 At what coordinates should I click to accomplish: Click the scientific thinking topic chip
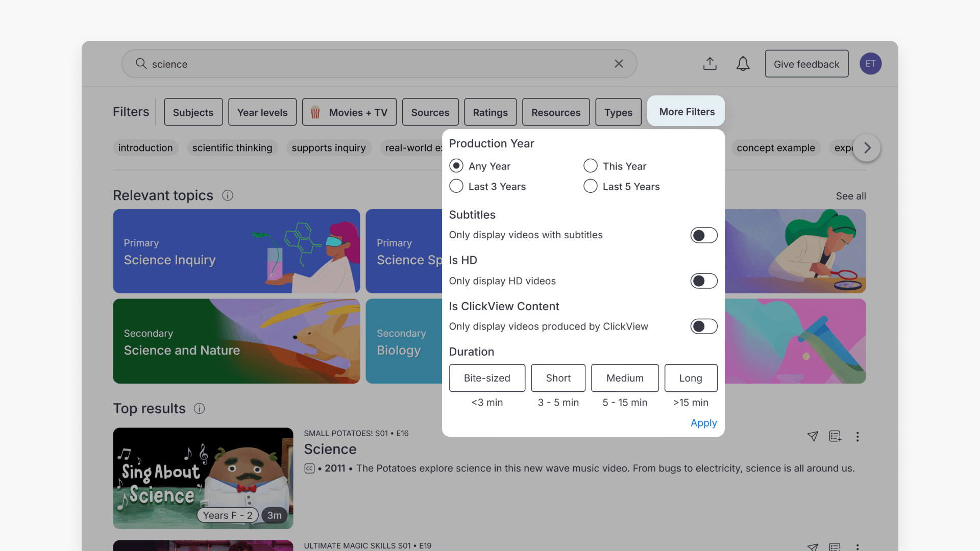point(232,147)
